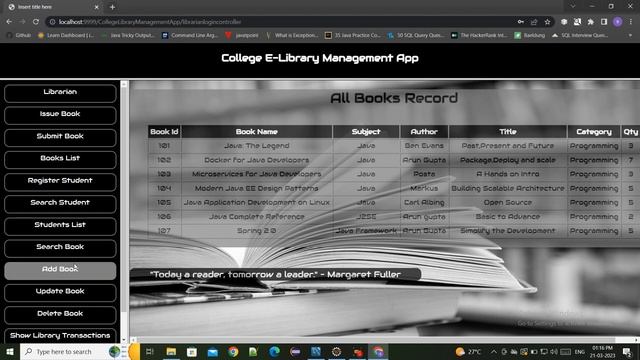The image size is (640, 360).
Task: Open a new browser tab with plus
Action: (x=112, y=7)
